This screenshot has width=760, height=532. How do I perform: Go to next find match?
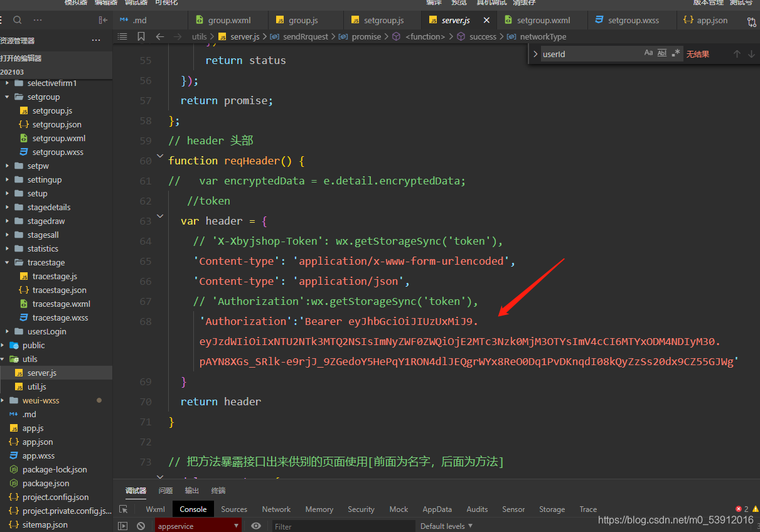click(x=751, y=54)
